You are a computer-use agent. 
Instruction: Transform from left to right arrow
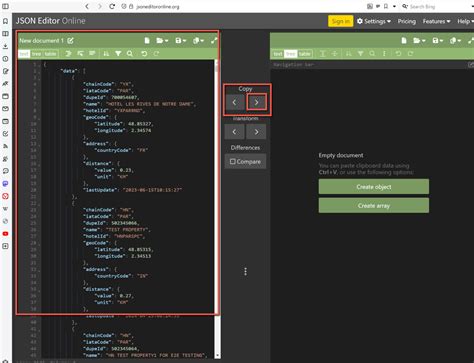256,132
